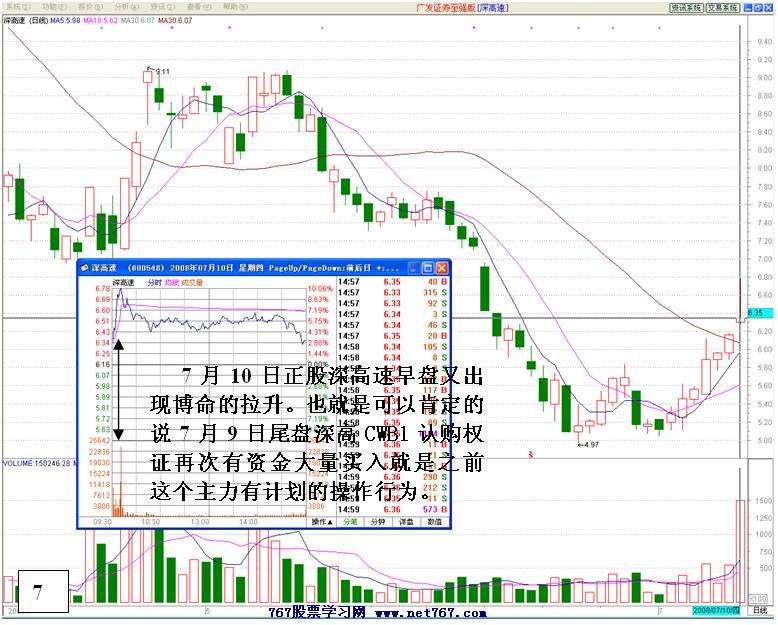
Task: Expand the 操作 dropdown in popup
Action: tap(321, 521)
